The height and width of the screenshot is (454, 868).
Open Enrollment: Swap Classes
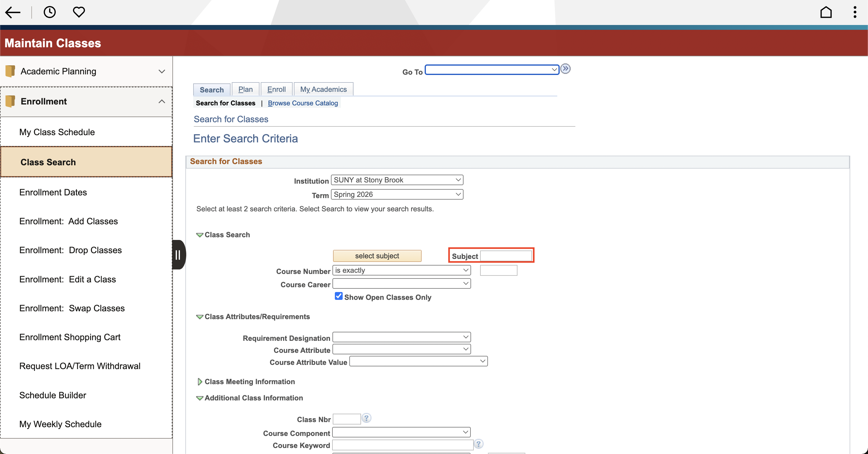[x=86, y=308]
